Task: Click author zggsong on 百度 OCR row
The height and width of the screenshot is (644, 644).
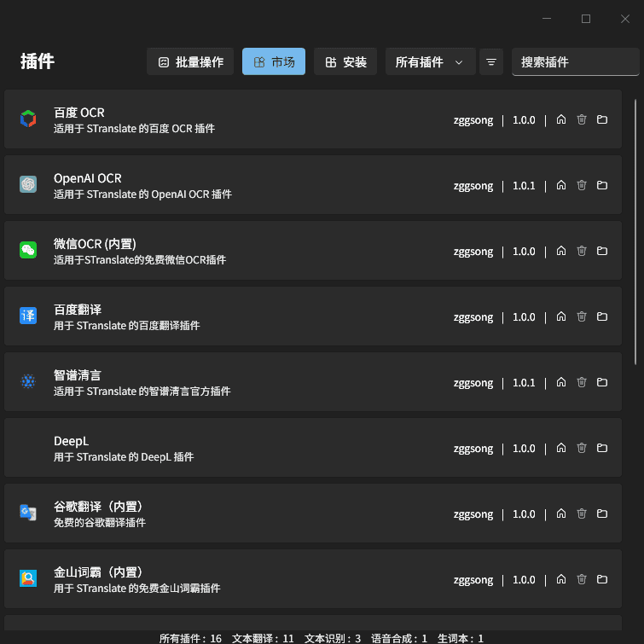Action: click(x=473, y=120)
